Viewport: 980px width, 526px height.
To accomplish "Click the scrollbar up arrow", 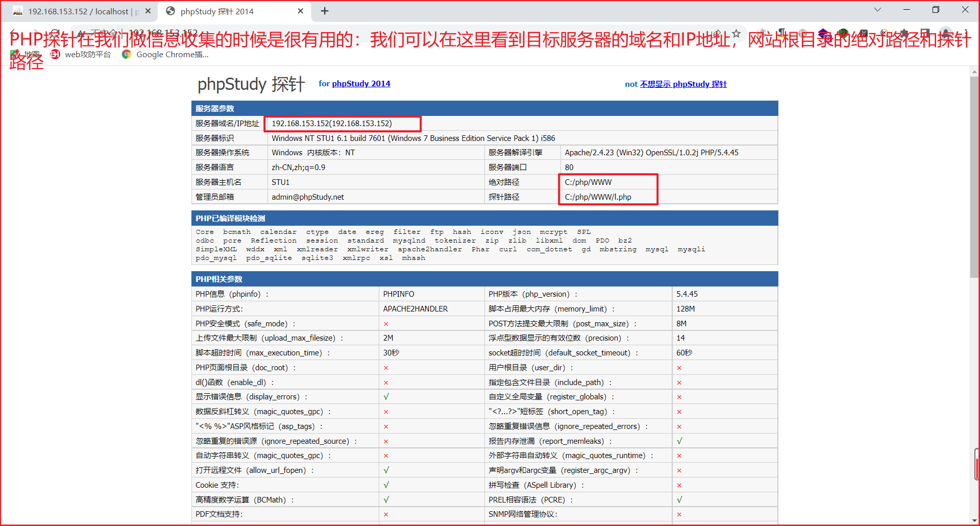I will (974, 72).
